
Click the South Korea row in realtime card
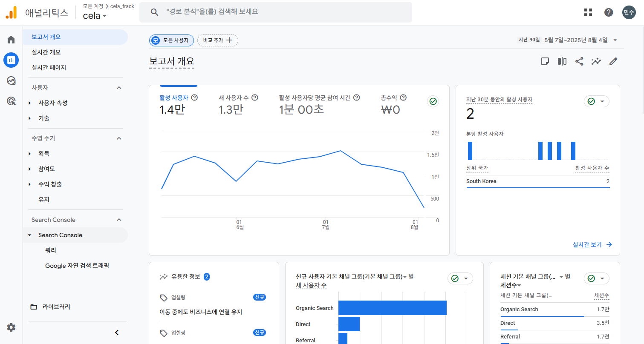[x=538, y=182]
